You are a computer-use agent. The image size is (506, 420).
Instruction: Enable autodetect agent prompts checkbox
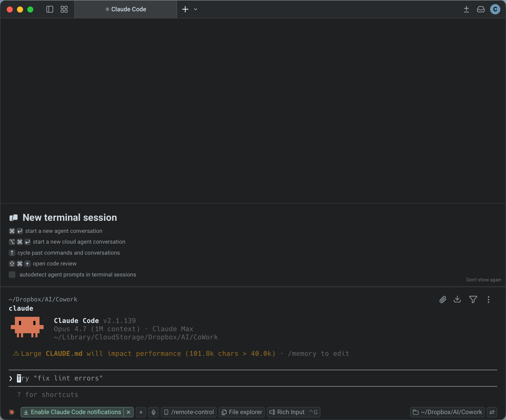coord(12,275)
